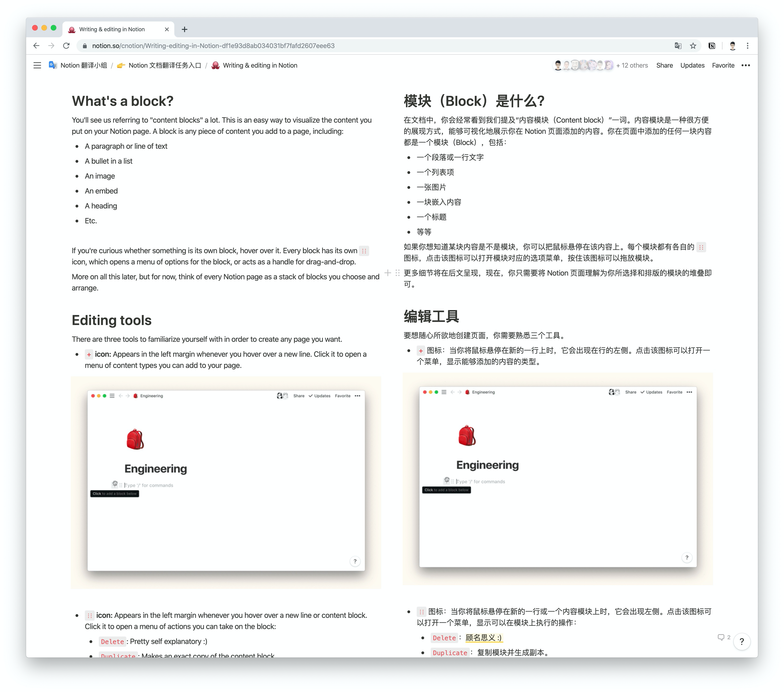Viewport: 784px width, 692px height.
Task: Click bullet text Etc.
Action: 91,221
